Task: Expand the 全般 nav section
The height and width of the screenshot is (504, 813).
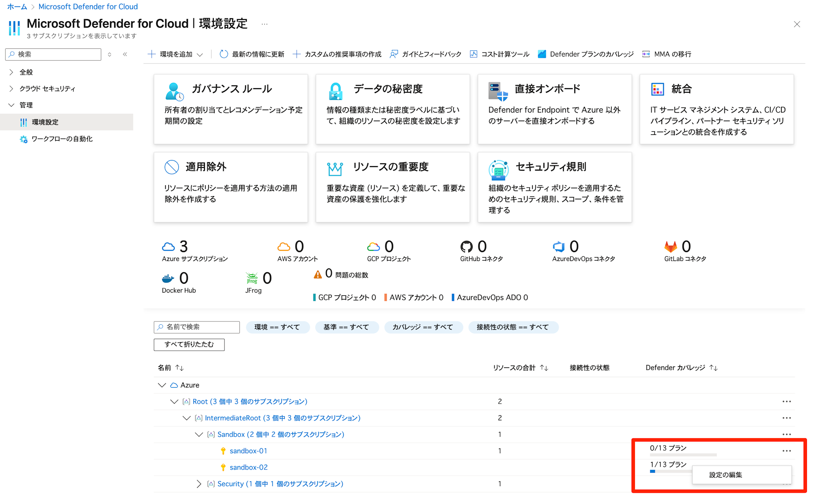Action: pyautogui.click(x=11, y=72)
